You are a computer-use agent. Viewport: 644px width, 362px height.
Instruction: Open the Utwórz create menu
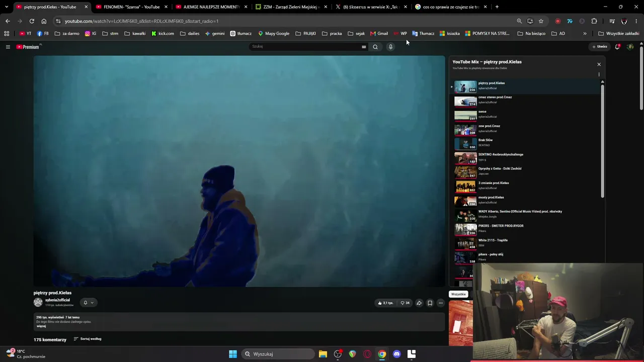(x=600, y=47)
